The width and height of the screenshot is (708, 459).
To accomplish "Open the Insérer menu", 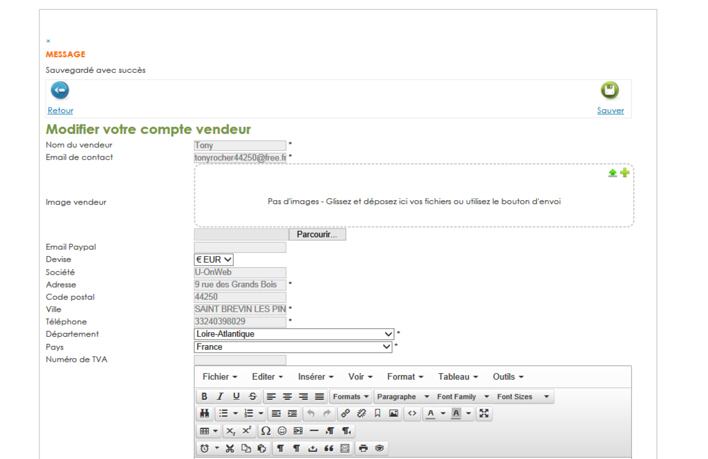I will [x=316, y=376].
